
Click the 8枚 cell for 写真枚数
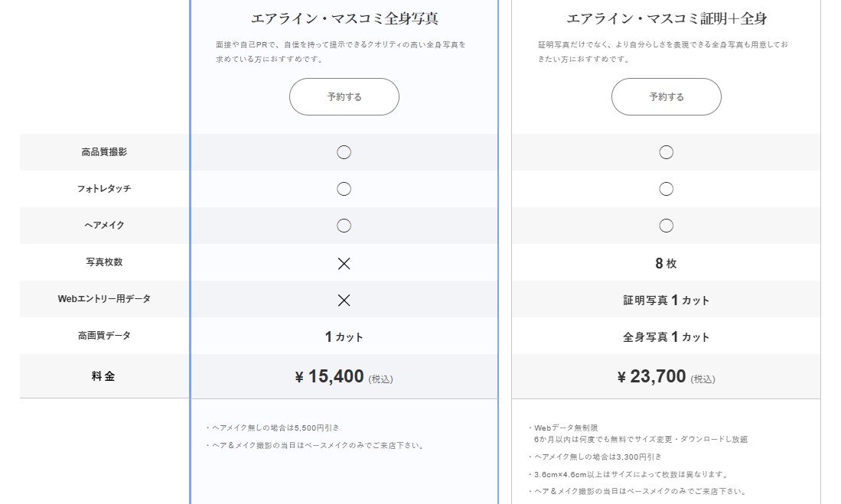(x=666, y=262)
